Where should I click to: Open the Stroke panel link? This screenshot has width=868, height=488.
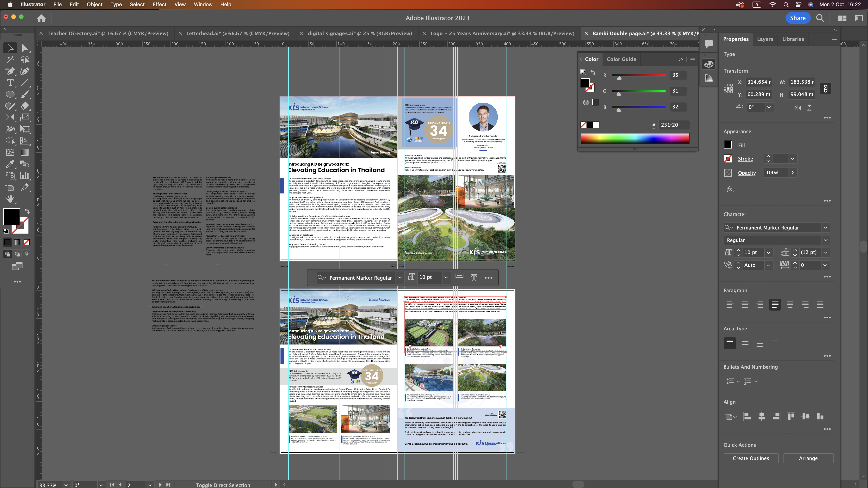[745, 159]
